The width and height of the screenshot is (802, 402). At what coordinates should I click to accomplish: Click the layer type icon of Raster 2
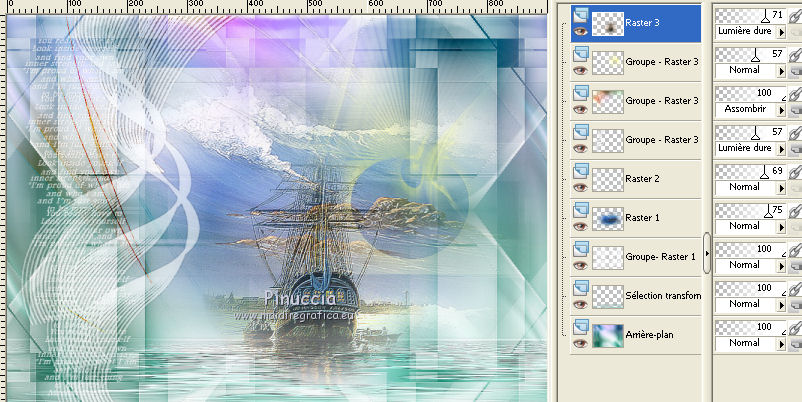(580, 170)
